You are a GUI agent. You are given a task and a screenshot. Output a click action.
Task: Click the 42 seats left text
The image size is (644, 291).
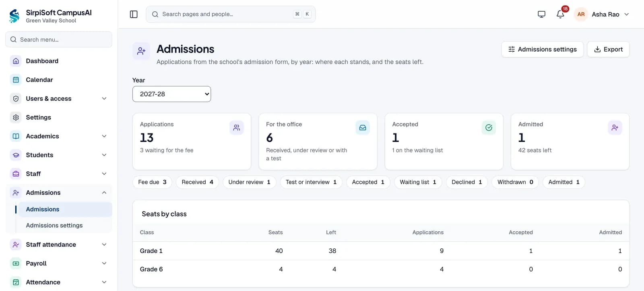[x=535, y=150]
